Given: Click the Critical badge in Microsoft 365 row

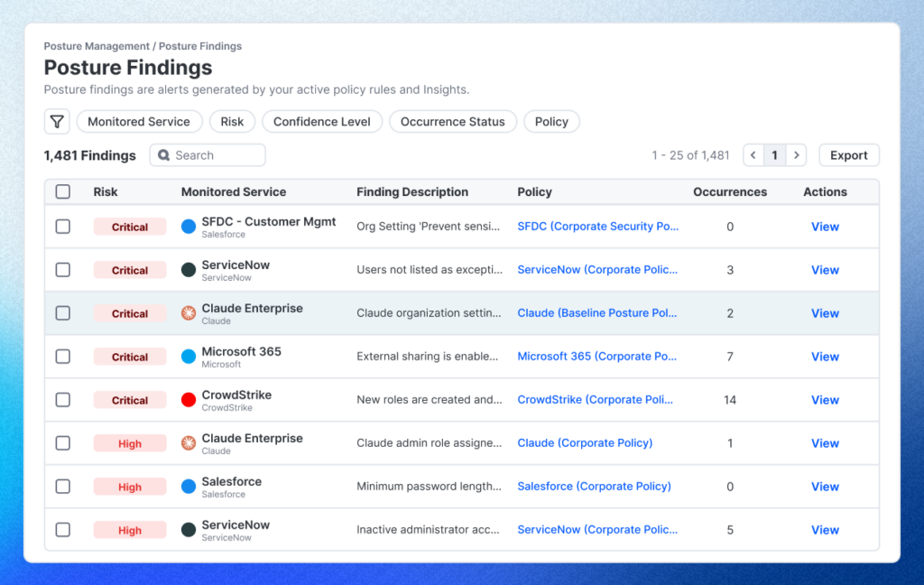Looking at the screenshot, I should coord(130,357).
